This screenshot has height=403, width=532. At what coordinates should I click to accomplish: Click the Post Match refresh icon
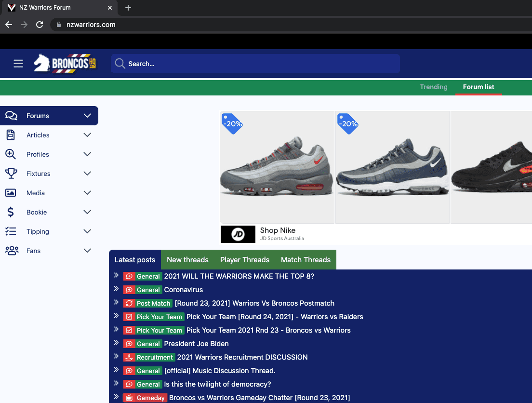tap(129, 303)
